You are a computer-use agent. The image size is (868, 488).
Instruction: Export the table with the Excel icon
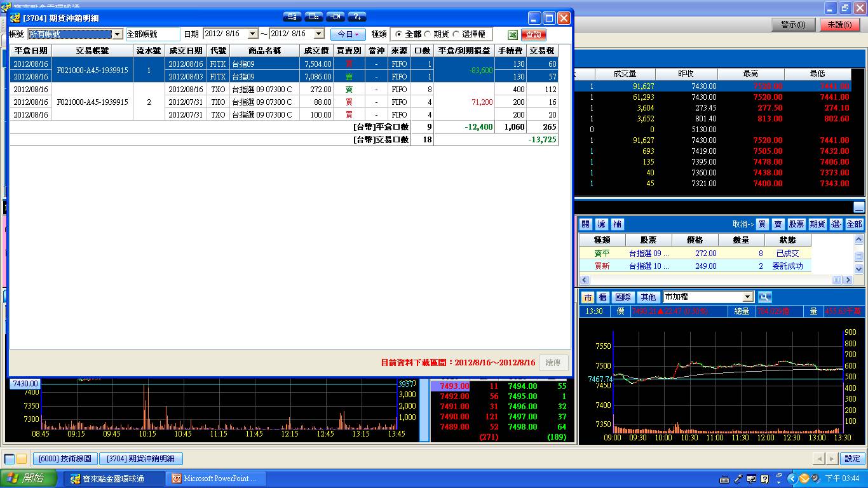coord(512,34)
